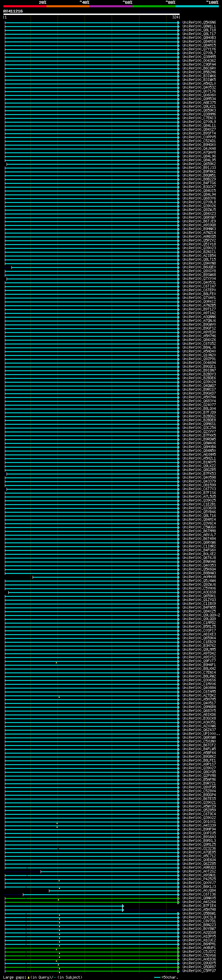
Task: Open hit UniRef100_Q43379
Action: coord(199,481)
